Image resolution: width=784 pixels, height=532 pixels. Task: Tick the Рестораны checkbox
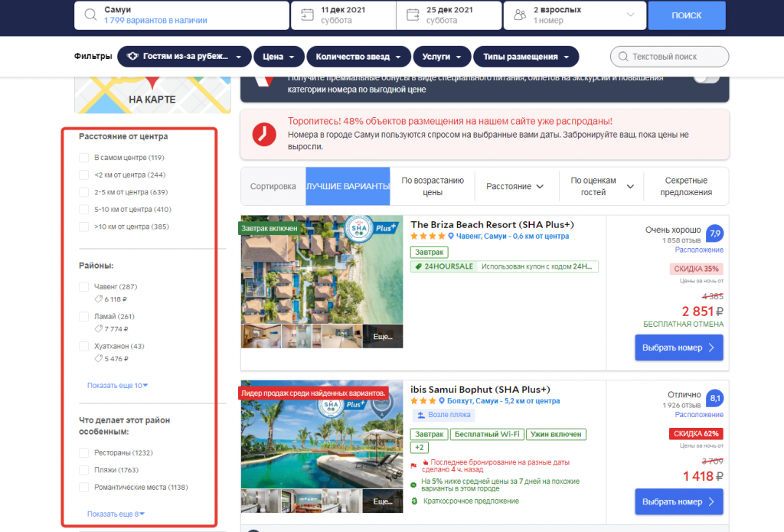pyautogui.click(x=84, y=453)
